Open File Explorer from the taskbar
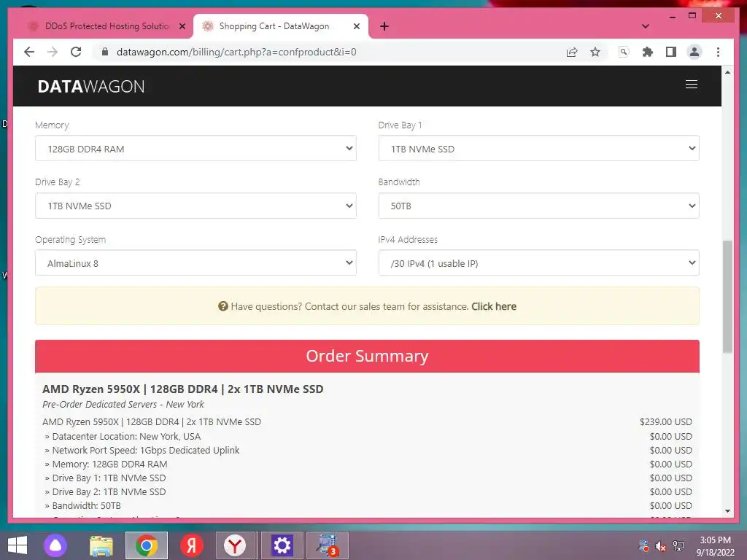This screenshot has width=747, height=560. click(101, 545)
